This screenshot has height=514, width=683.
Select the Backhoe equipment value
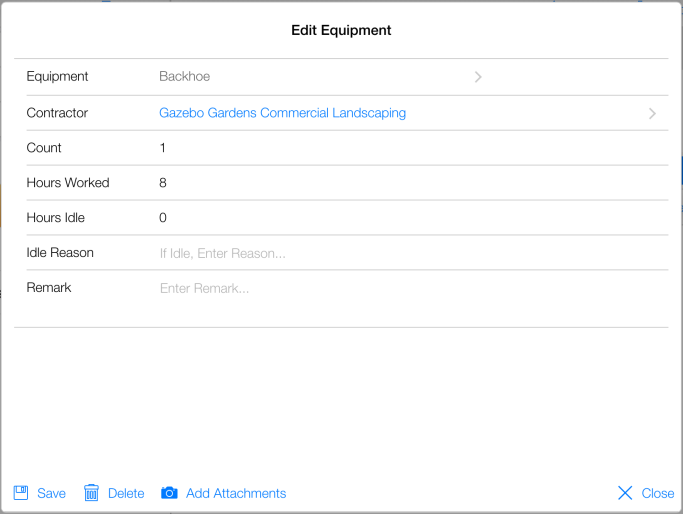[x=185, y=76]
